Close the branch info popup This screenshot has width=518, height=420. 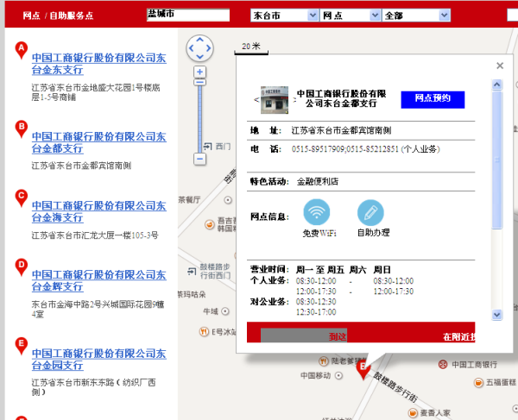[500, 66]
